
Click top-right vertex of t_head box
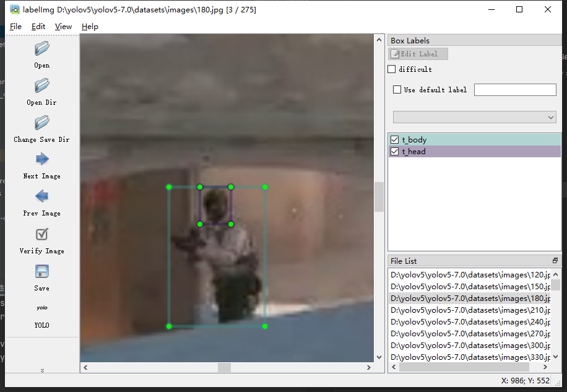(x=231, y=187)
